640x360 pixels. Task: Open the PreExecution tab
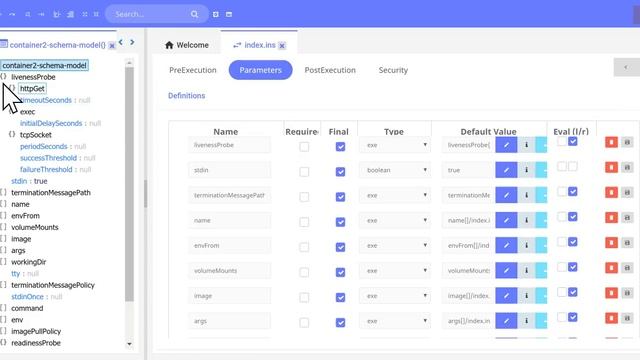(193, 70)
